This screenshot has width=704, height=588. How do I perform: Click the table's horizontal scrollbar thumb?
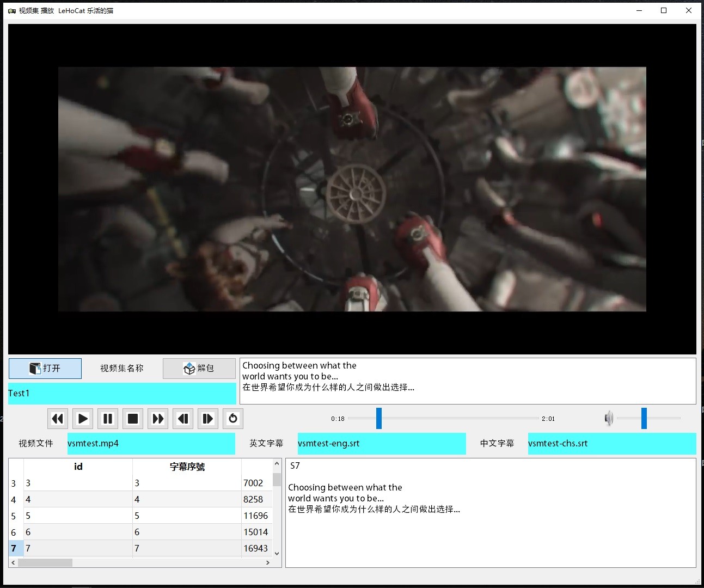(x=45, y=562)
